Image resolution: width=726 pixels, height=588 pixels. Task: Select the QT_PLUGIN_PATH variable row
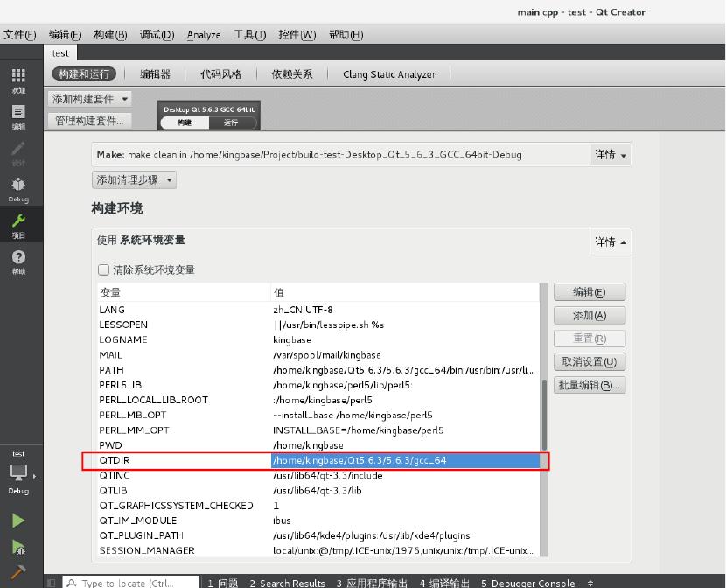click(319, 535)
